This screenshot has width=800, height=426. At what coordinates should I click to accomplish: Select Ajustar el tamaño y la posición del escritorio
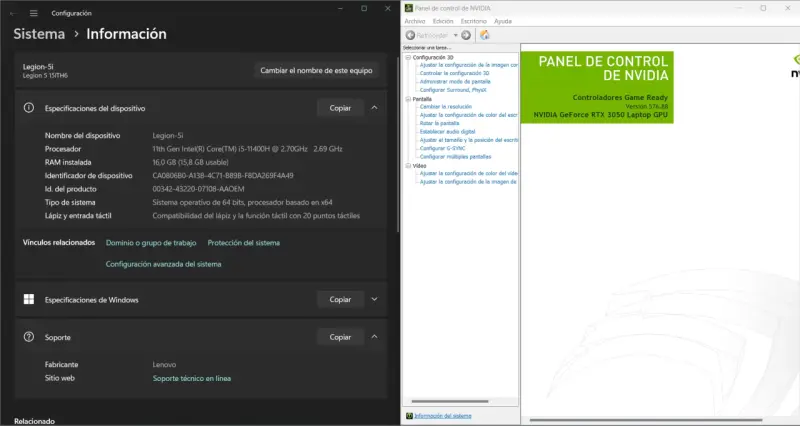pyautogui.click(x=468, y=140)
